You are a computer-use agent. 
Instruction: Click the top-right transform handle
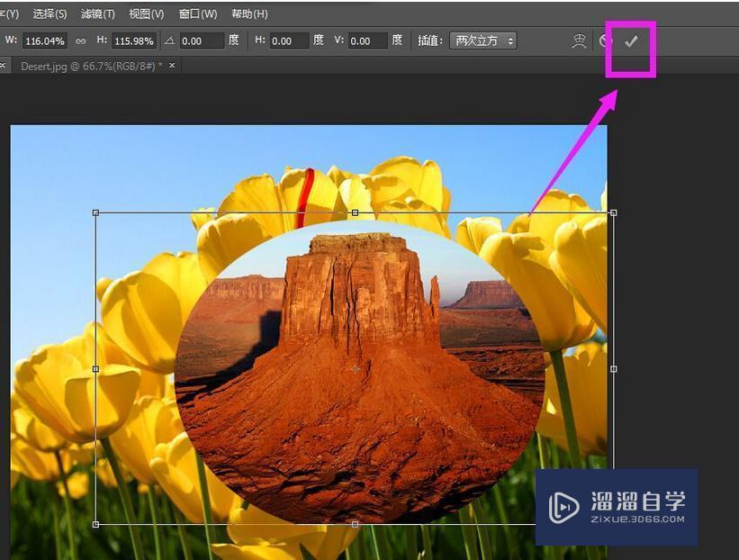(613, 213)
